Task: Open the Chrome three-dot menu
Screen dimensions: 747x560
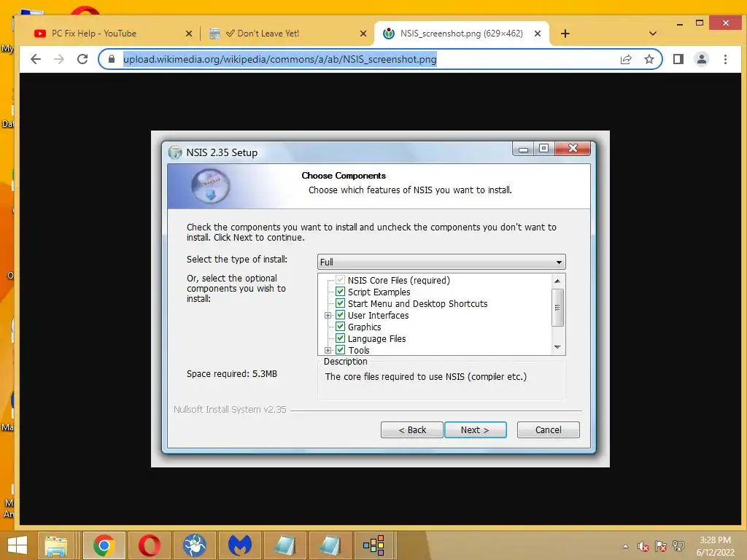Action: point(725,59)
